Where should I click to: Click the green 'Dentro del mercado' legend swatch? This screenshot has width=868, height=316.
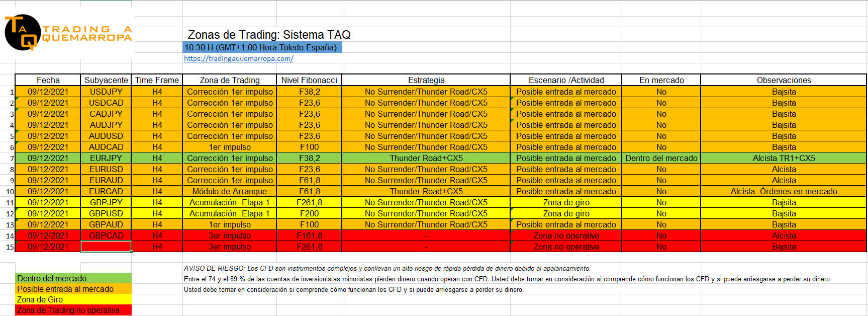tap(73, 278)
